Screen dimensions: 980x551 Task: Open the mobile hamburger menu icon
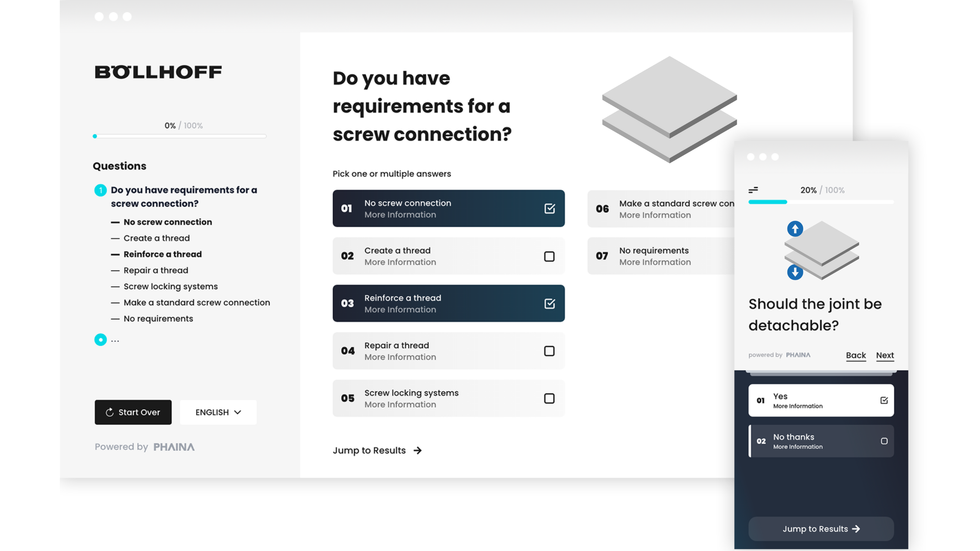753,190
